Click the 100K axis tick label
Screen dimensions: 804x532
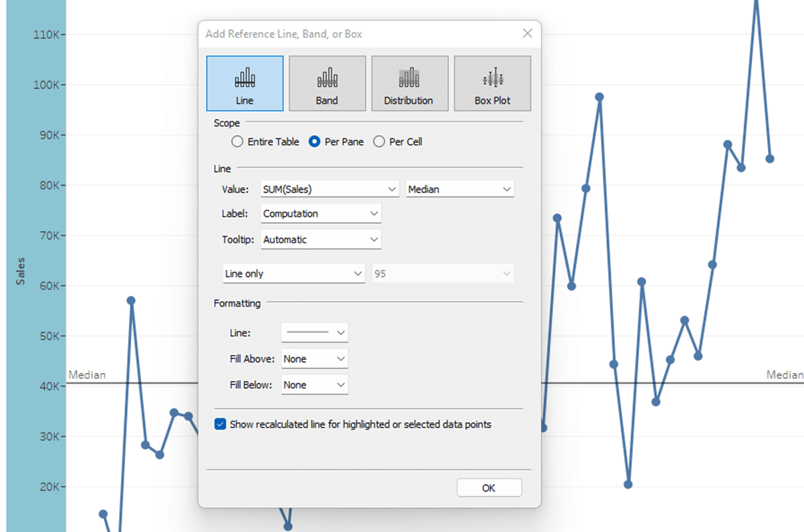[x=47, y=85]
